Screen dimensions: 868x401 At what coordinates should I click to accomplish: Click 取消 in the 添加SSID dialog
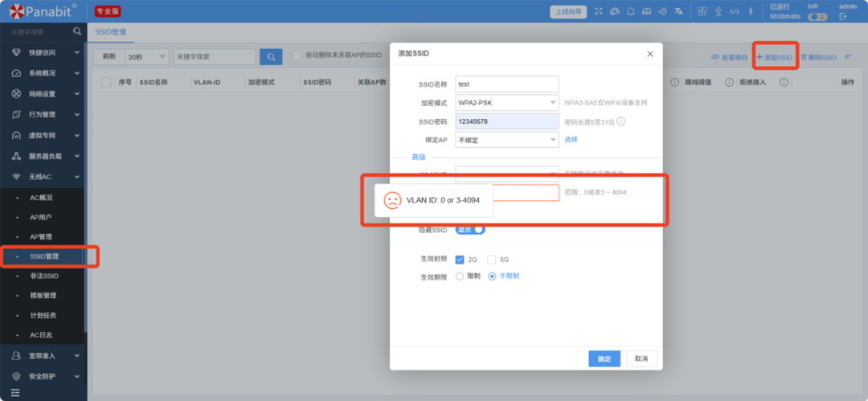[641, 358]
